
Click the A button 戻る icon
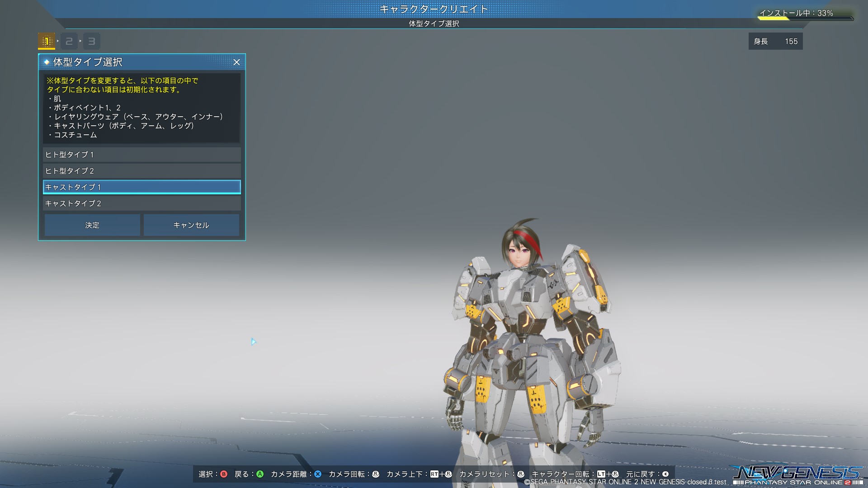(x=260, y=474)
